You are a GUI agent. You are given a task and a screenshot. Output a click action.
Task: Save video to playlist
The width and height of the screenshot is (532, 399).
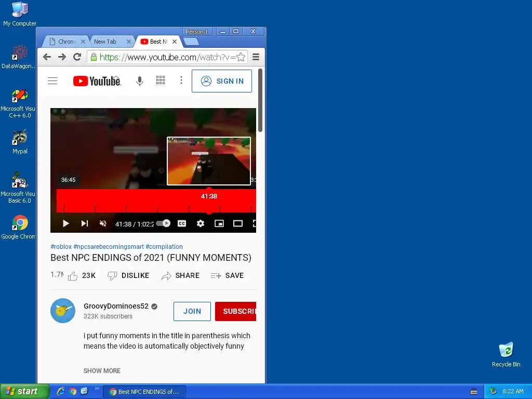click(227, 275)
